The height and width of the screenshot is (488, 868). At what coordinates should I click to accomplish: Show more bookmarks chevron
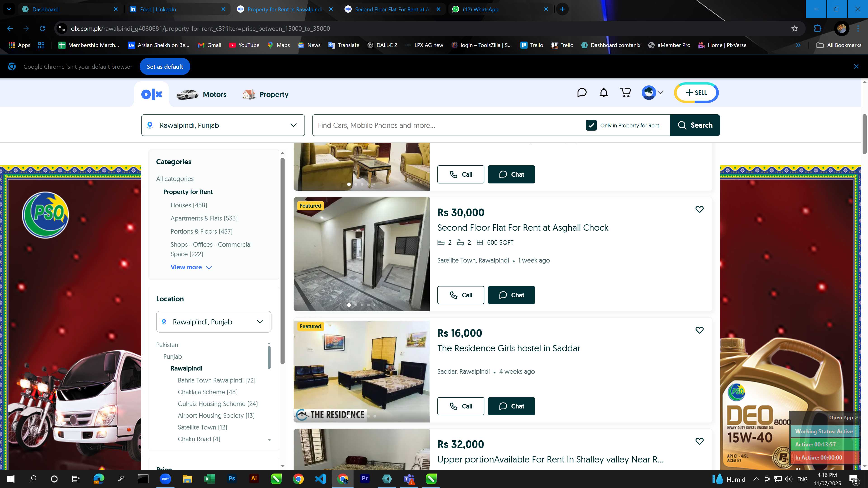pyautogui.click(x=798, y=45)
